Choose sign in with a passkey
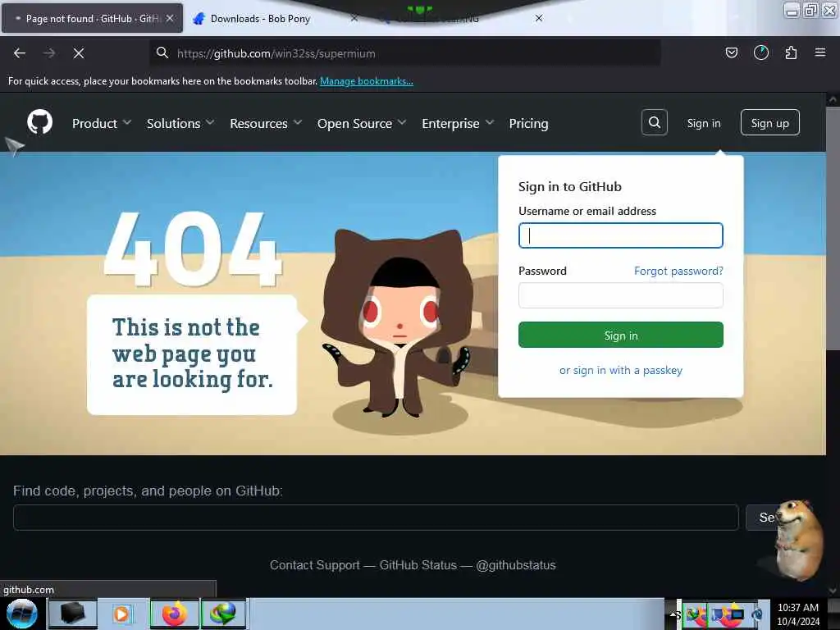Viewport: 840px width, 630px height. pos(620,370)
